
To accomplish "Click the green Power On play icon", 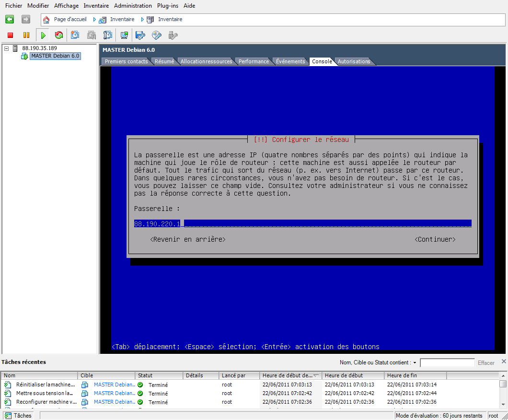I will coord(43,35).
